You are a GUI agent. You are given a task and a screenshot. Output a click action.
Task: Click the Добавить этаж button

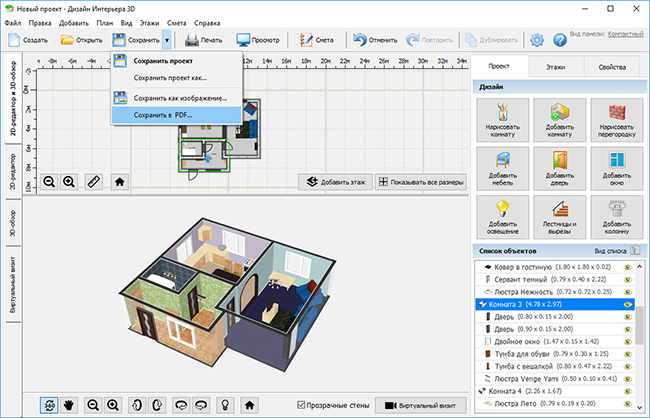335,182
